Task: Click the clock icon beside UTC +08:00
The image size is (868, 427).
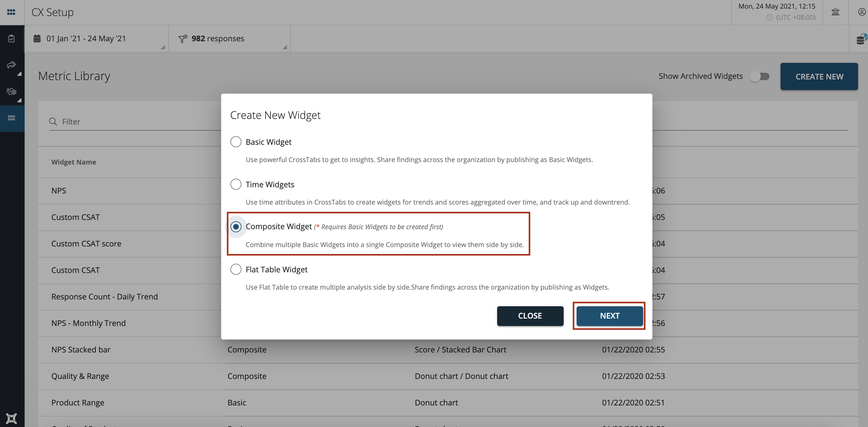Action: coord(770,17)
